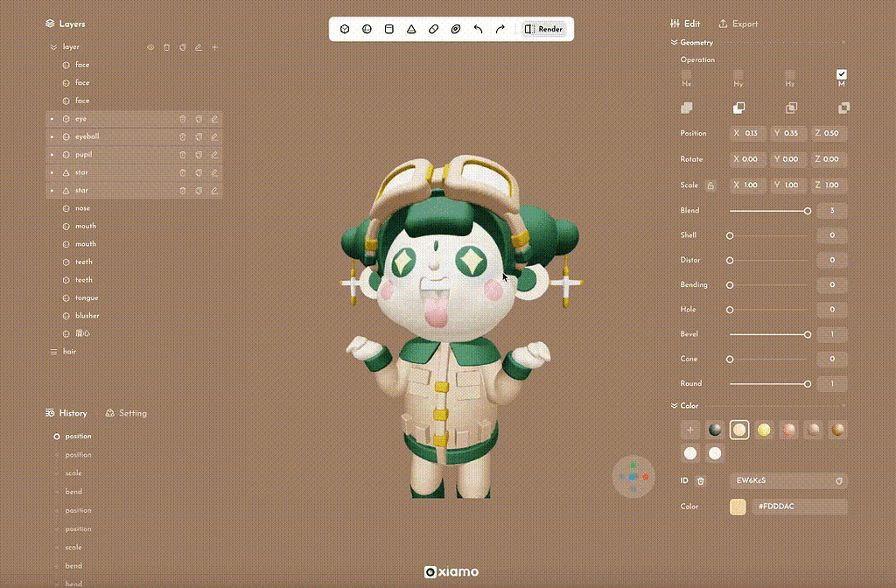The image size is (896, 588).
Task: Select the subtract boolean operation icon
Action: (x=738, y=107)
